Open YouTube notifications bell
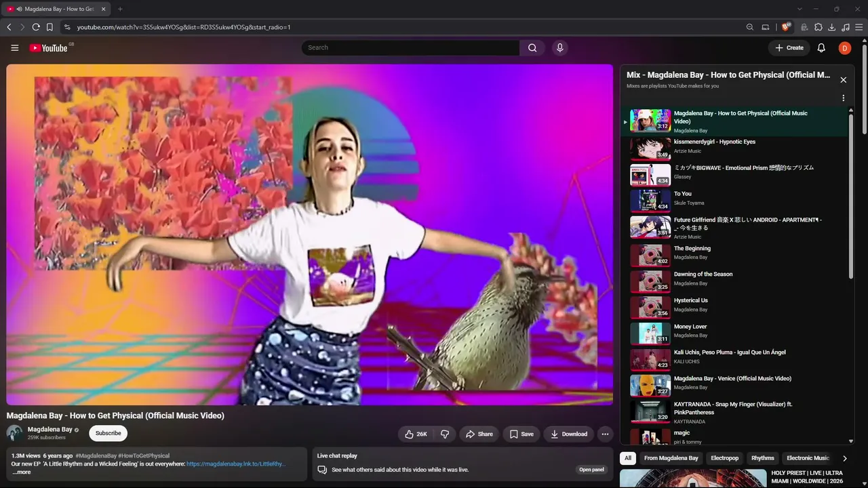 821,48
